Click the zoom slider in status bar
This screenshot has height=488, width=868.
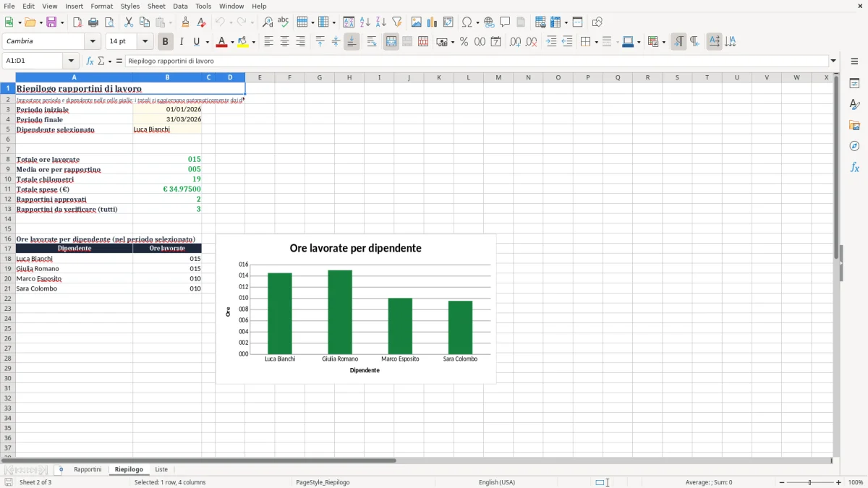coord(810,482)
